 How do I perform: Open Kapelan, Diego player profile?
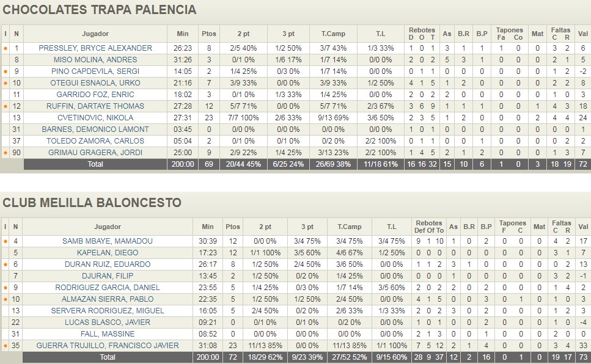point(107,253)
